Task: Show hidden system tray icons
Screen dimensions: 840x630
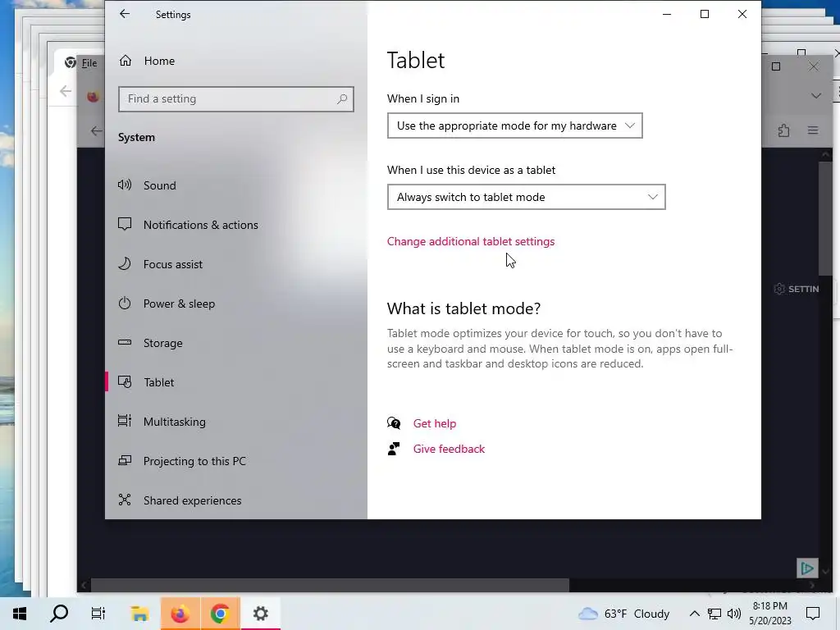Action: [x=694, y=614]
